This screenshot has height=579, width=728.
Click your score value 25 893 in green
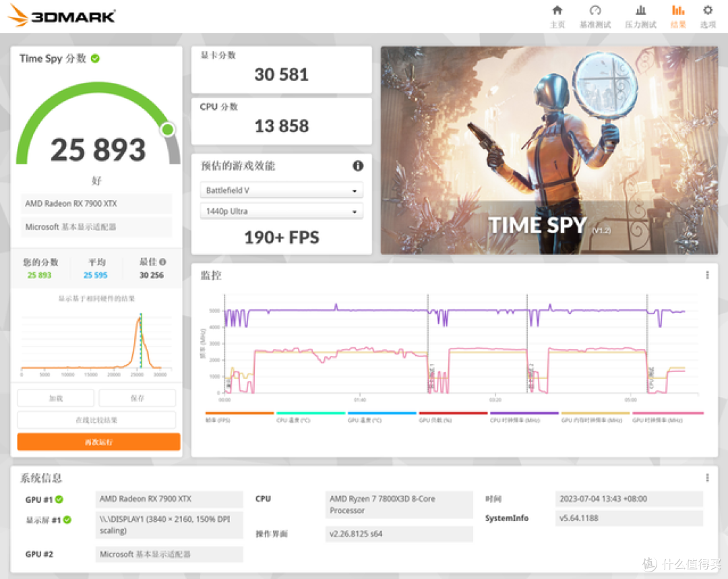[40, 275]
